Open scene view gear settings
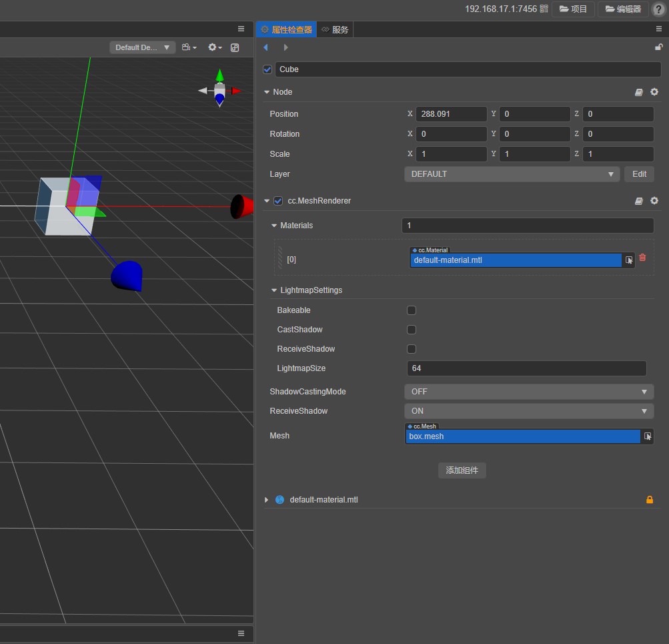Image resolution: width=669 pixels, height=644 pixels. (x=214, y=47)
